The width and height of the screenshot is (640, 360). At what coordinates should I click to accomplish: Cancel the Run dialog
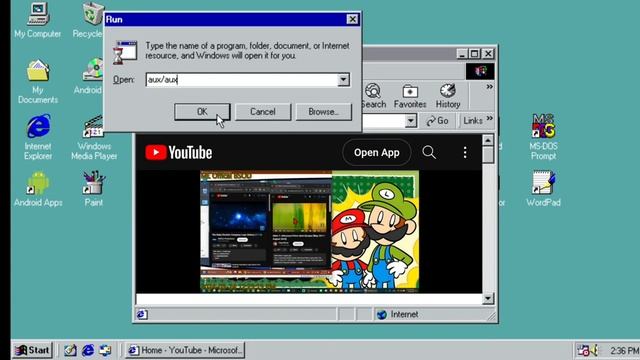point(263,112)
